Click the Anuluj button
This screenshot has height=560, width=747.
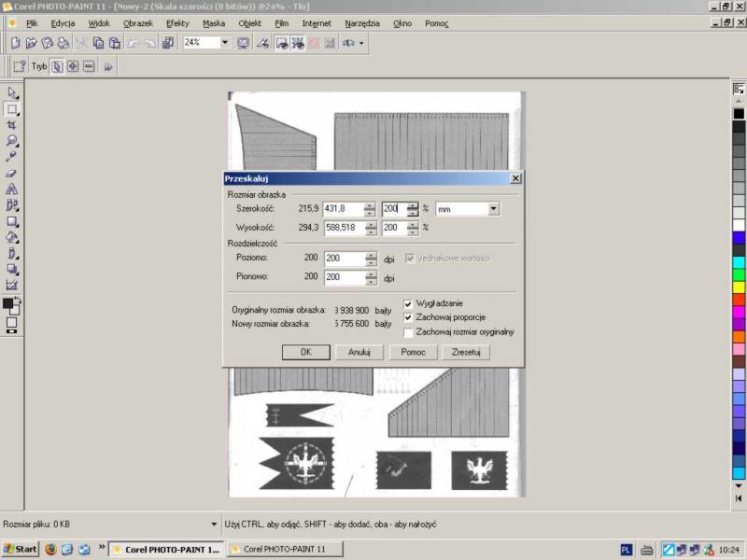pyautogui.click(x=359, y=353)
